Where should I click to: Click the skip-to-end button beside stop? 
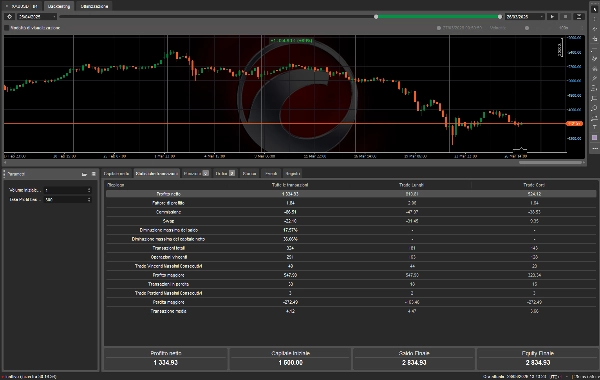579,16
